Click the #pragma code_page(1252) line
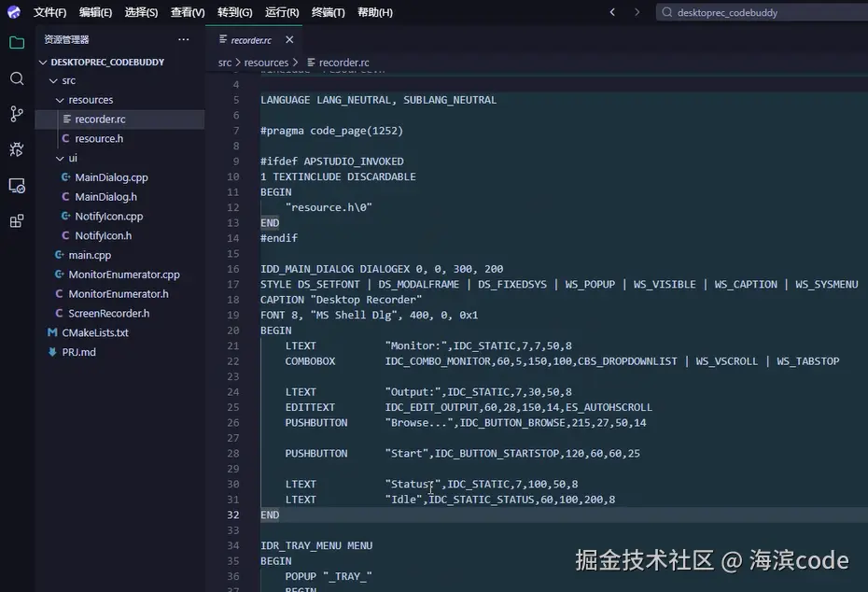Image resolution: width=868 pixels, height=592 pixels. (x=331, y=131)
